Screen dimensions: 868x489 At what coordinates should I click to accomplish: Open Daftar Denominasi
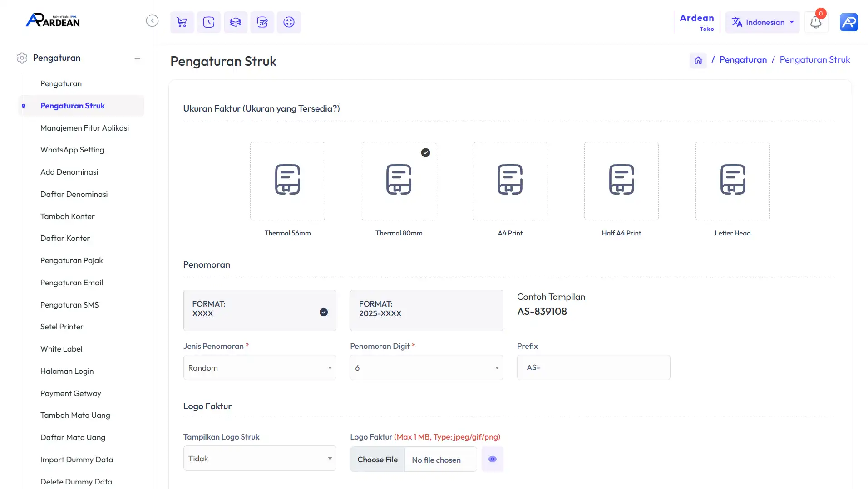tap(74, 194)
